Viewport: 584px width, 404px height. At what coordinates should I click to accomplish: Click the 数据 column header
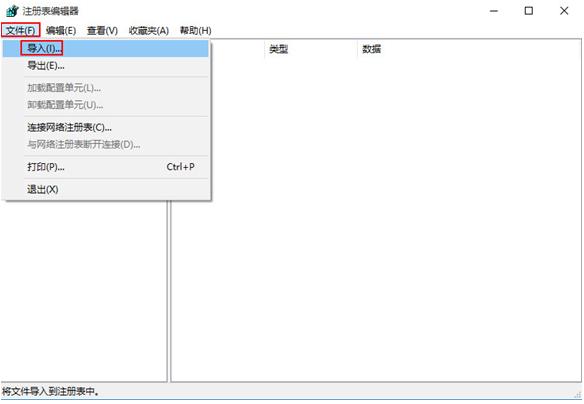(371, 49)
